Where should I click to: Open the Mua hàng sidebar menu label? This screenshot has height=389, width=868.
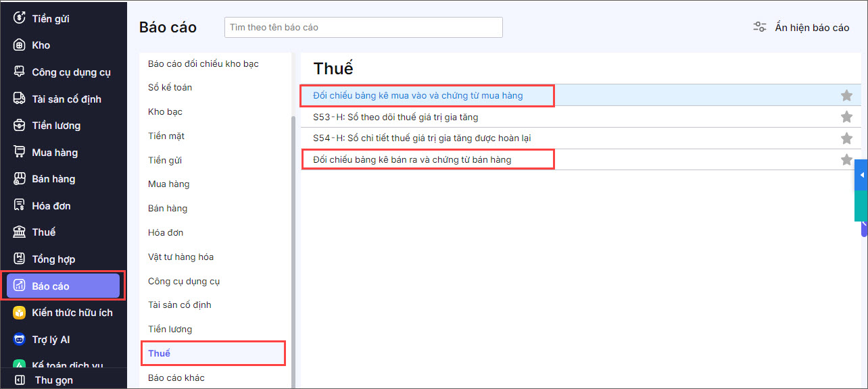click(55, 152)
